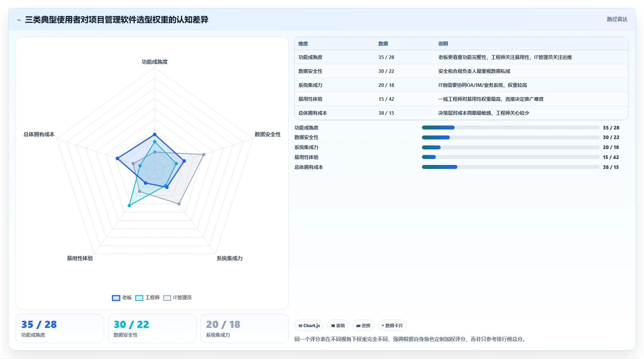Click the Chart.js tag chip
Screen dimensions: 644x359
(x=309, y=326)
